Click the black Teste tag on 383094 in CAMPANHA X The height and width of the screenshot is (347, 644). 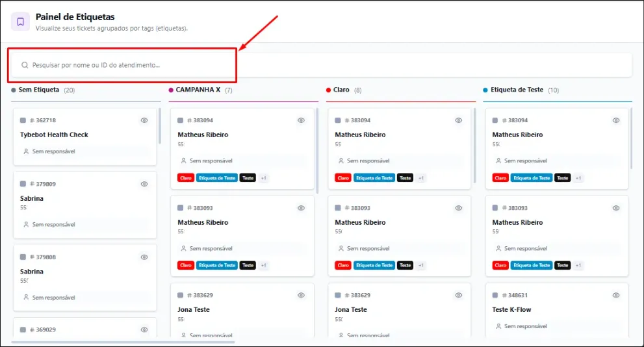click(x=248, y=178)
